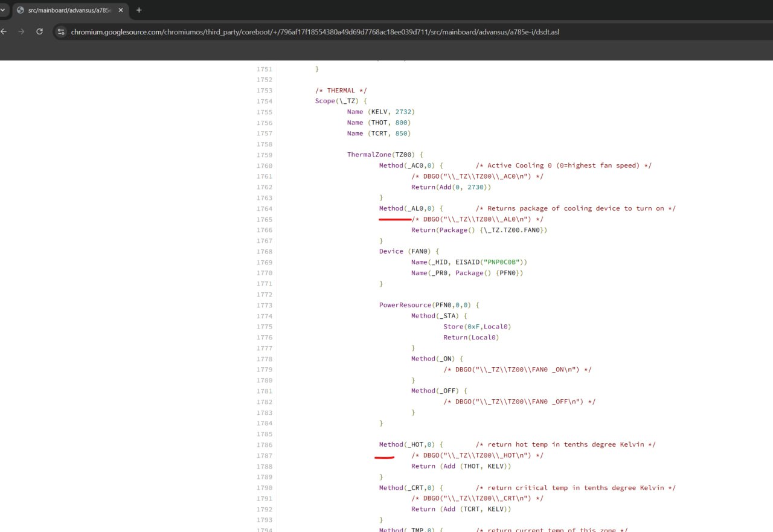
Task: Click Name (THOT, 800) line
Action: [x=379, y=123]
